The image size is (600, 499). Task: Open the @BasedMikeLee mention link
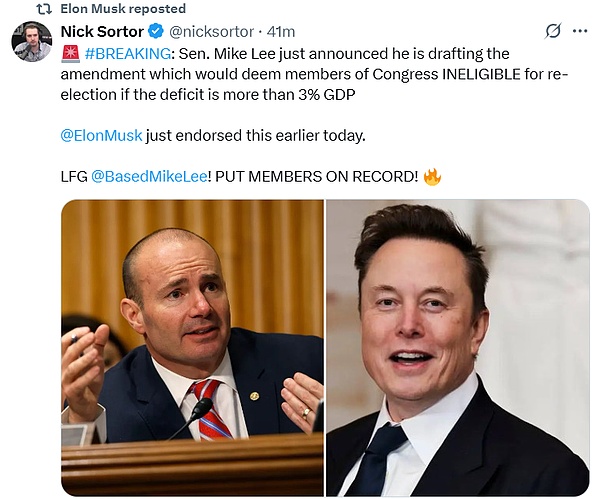149,176
